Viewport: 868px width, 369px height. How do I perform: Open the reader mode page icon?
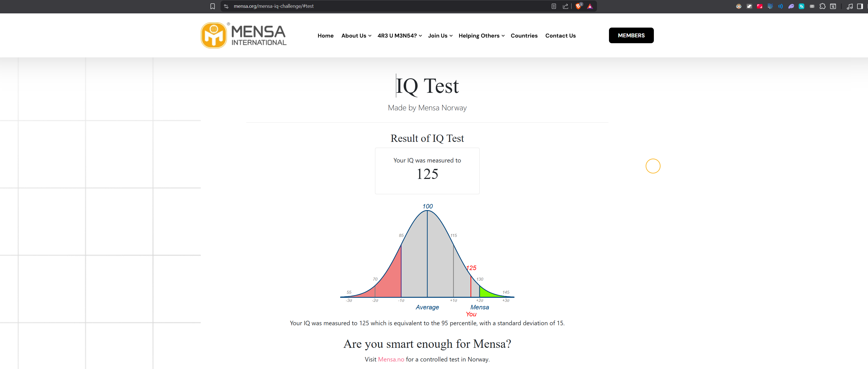[x=554, y=6]
